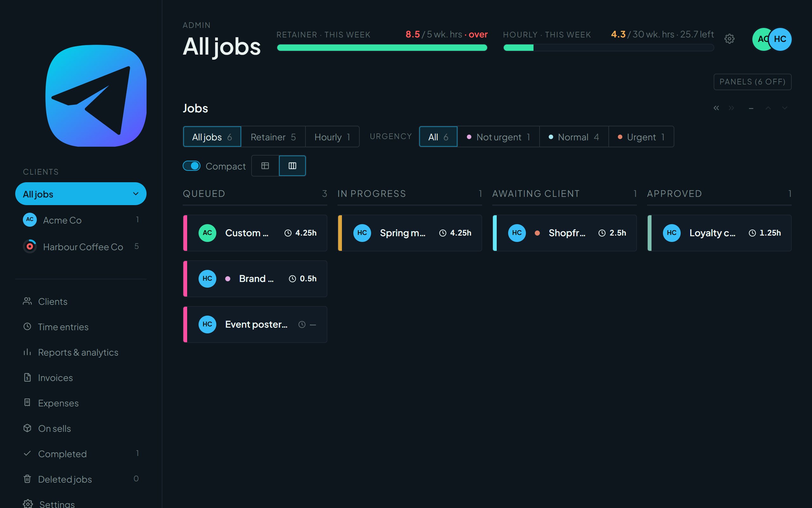Open On sells page

[81, 428]
